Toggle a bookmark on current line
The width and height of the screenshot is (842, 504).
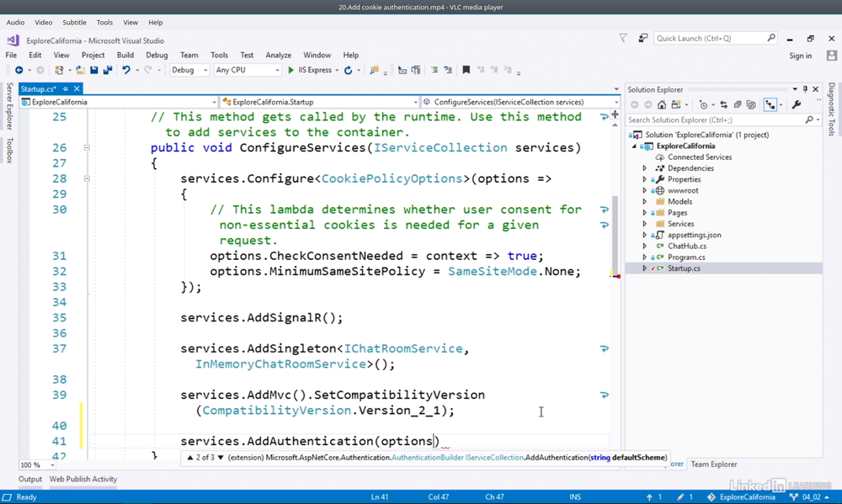pos(466,71)
